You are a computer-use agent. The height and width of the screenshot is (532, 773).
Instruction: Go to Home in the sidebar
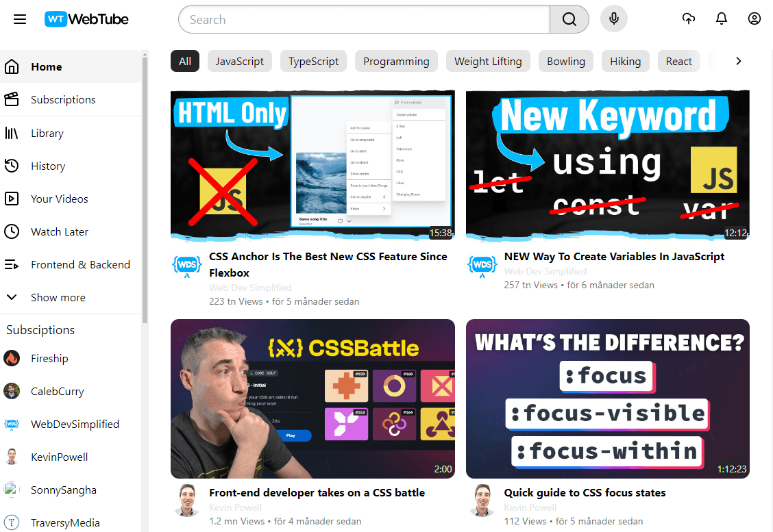[71, 66]
